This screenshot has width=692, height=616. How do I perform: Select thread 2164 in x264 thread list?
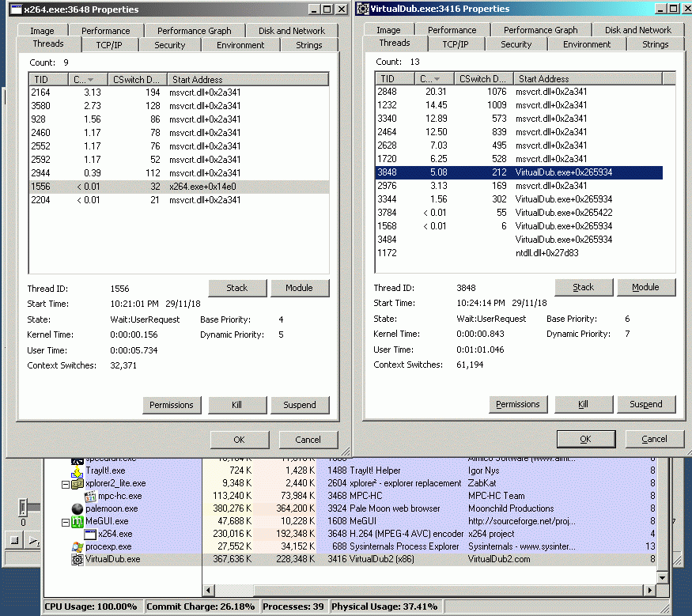click(x=179, y=93)
